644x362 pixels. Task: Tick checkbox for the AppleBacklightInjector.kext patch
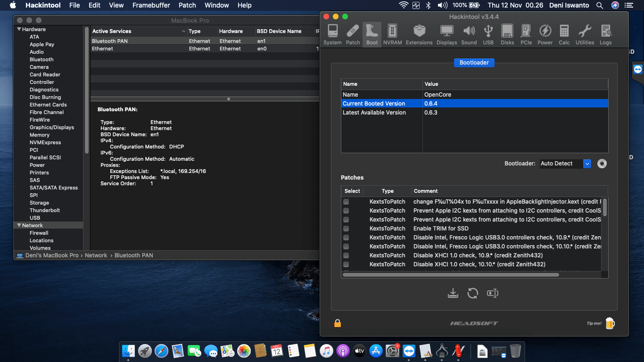346,202
